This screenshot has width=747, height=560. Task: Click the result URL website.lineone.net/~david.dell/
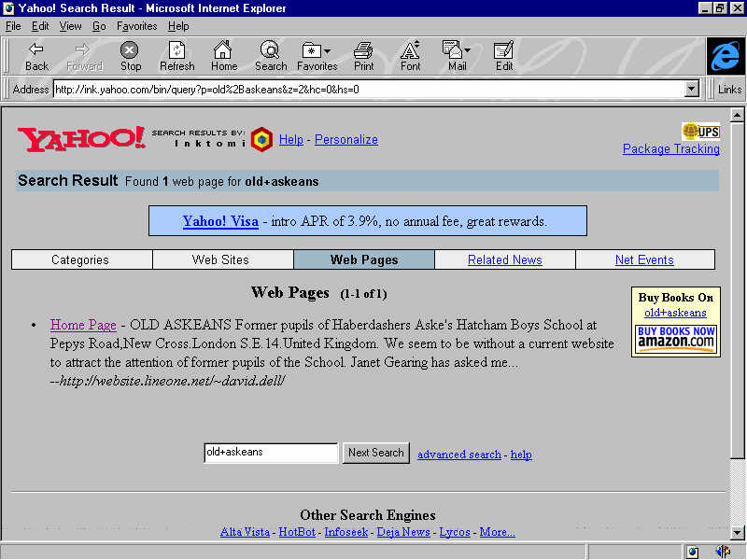172,381
